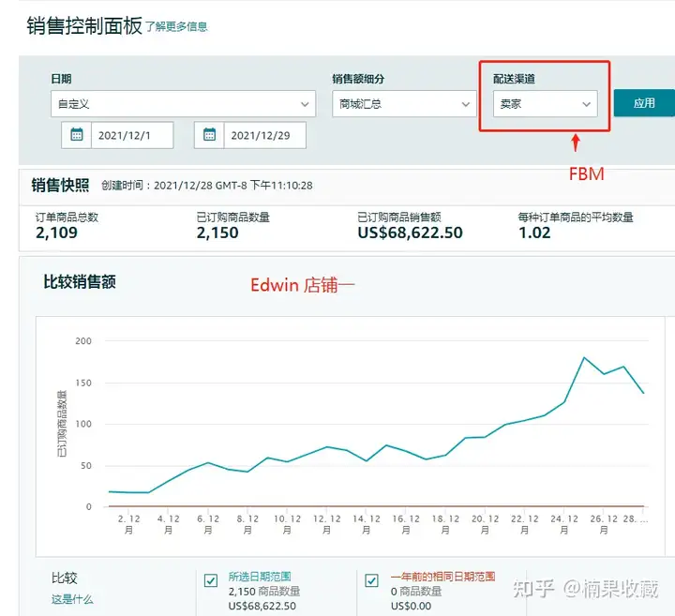This screenshot has width=675, height=616.
Task: Click the snapshot creation time text
Action: (207, 186)
